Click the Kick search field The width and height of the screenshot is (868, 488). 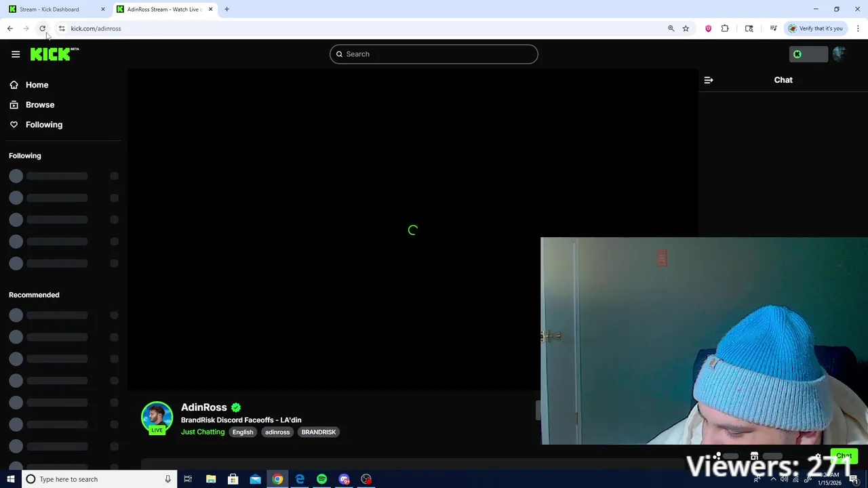click(434, 54)
